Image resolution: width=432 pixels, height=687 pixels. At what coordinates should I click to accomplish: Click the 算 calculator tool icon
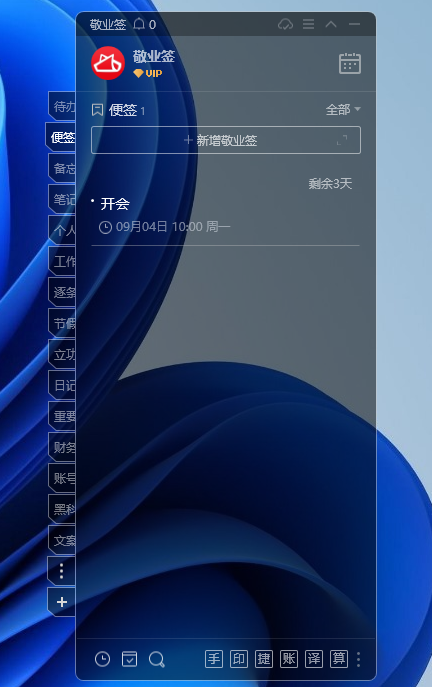point(339,659)
